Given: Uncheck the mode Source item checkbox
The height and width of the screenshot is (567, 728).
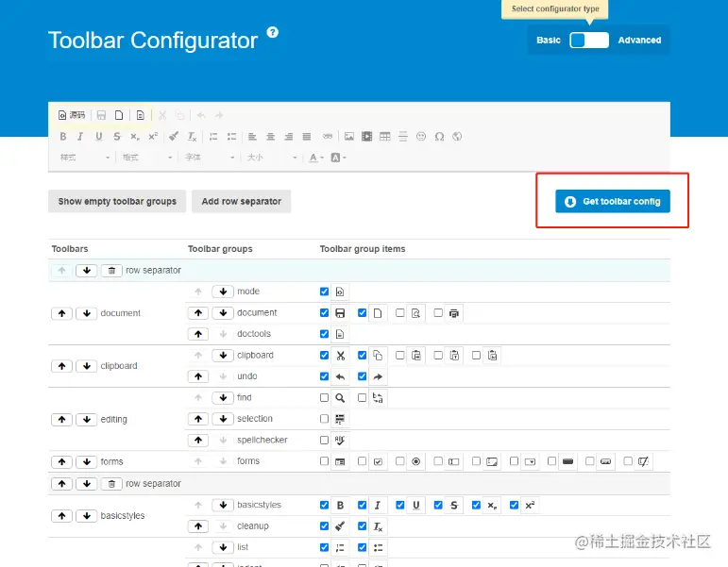Looking at the screenshot, I should click(x=324, y=292).
